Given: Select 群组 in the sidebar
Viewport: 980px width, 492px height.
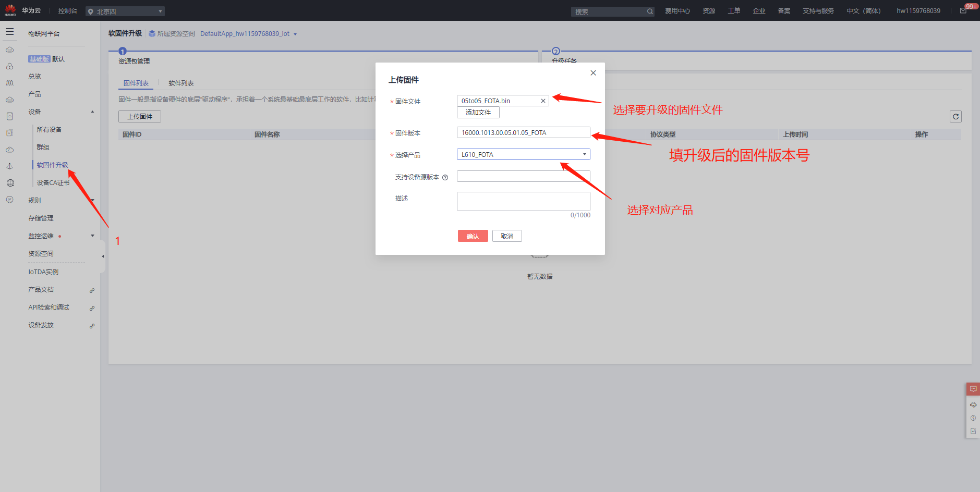Looking at the screenshot, I should [43, 147].
